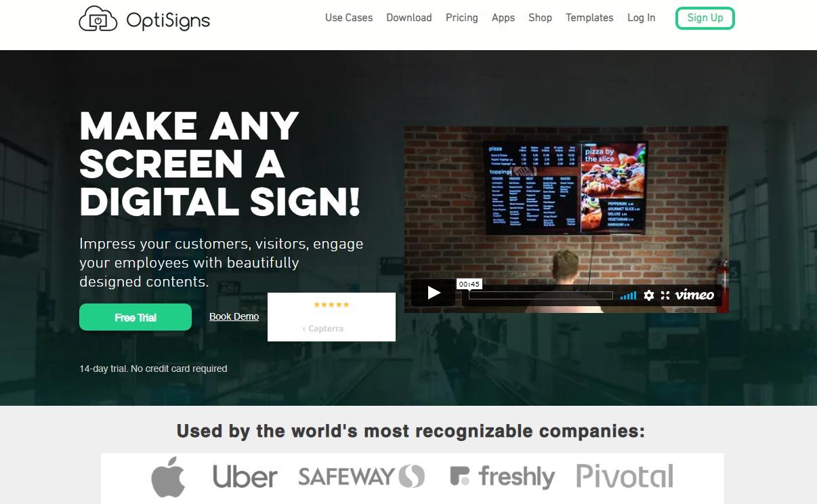Start the Free Trial
817x504 pixels.
[135, 317]
